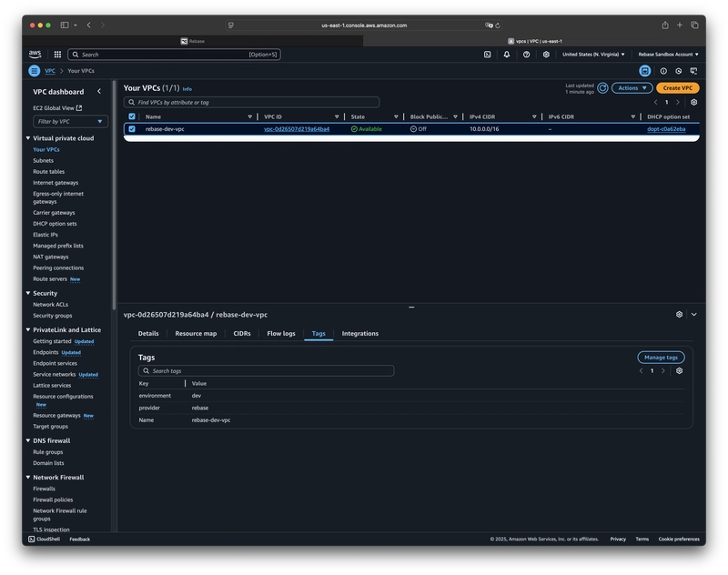Toggle select-all checkbox in VPC table header
Viewport: 728px width, 575px height.
tap(132, 116)
